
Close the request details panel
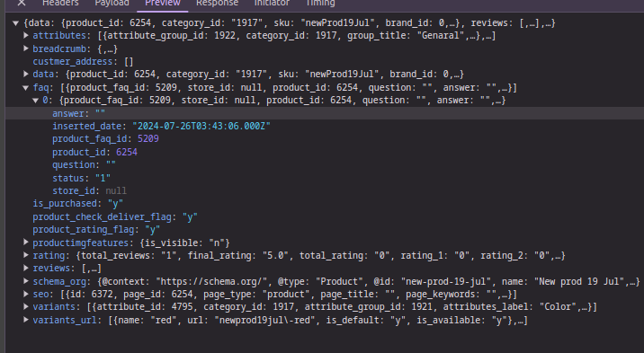(22, 3)
